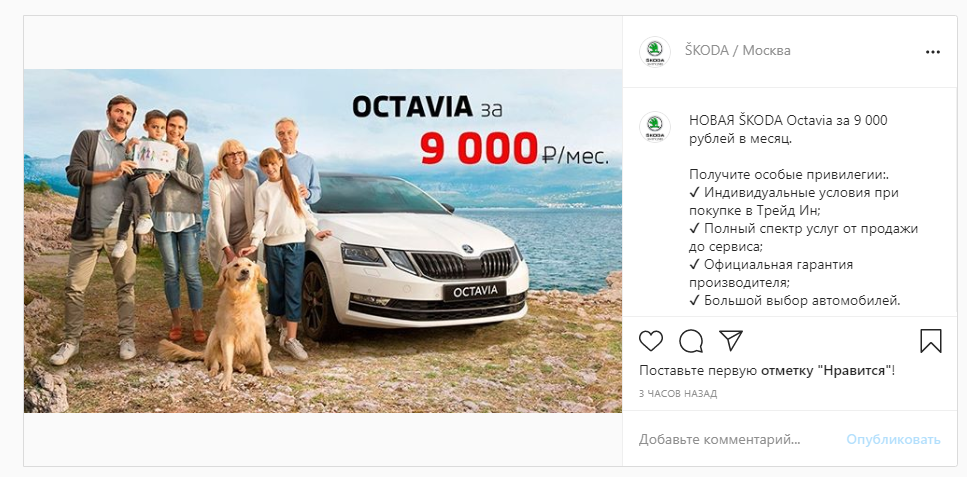Open comments via the speech bubble icon
The image size is (967, 477).
pyautogui.click(x=691, y=341)
